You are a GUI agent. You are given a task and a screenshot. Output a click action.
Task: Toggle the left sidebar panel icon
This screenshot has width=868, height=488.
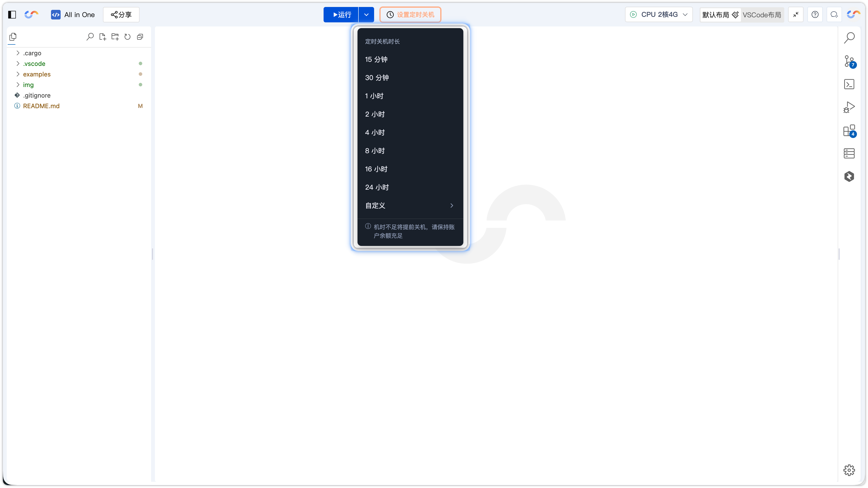click(x=12, y=14)
